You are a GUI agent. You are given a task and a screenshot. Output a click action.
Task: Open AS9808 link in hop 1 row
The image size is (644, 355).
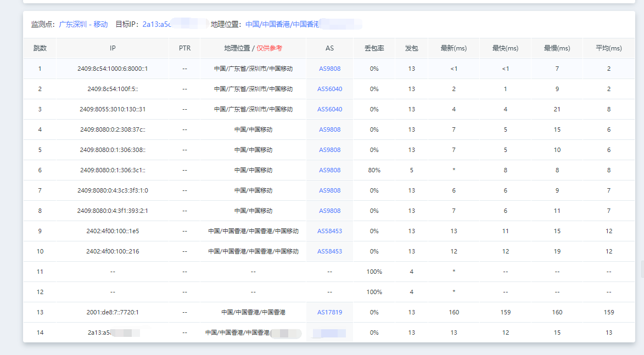click(x=329, y=69)
